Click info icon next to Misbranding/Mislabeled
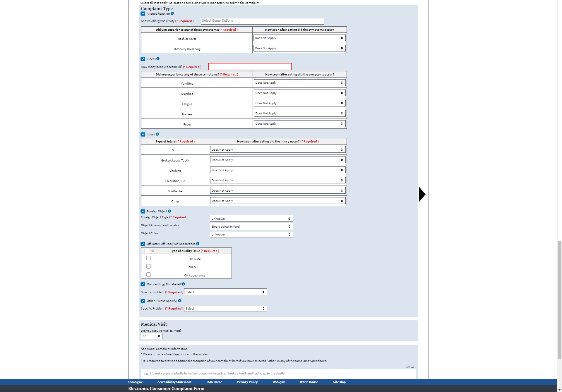This screenshot has height=392, width=562. click(183, 284)
